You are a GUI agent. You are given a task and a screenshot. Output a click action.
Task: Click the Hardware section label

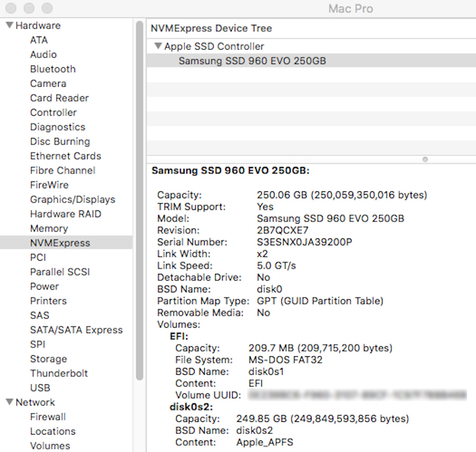pyautogui.click(x=38, y=25)
